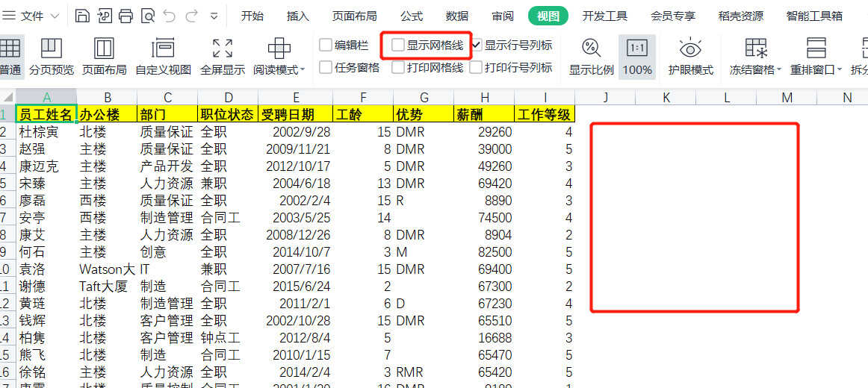Enable the Formula Bar (编辑栏) checkbox
Viewport: 868px width, 388px height.
tap(326, 46)
